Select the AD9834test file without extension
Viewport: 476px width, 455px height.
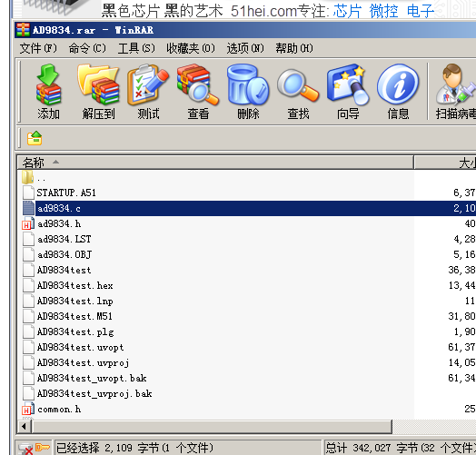click(64, 270)
